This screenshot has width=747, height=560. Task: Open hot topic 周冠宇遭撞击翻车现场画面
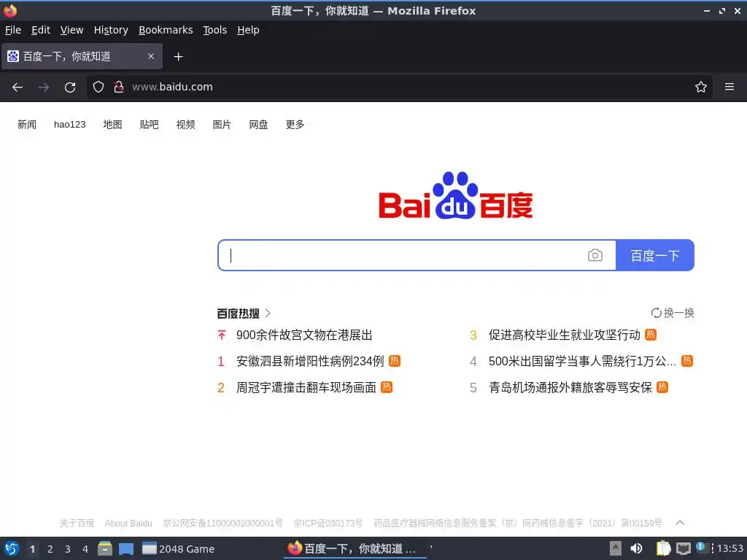(x=306, y=387)
